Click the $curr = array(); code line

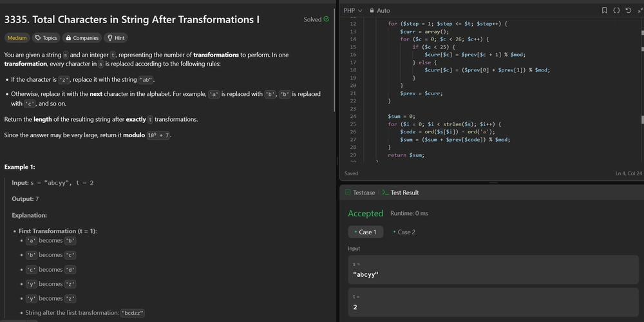(424, 31)
